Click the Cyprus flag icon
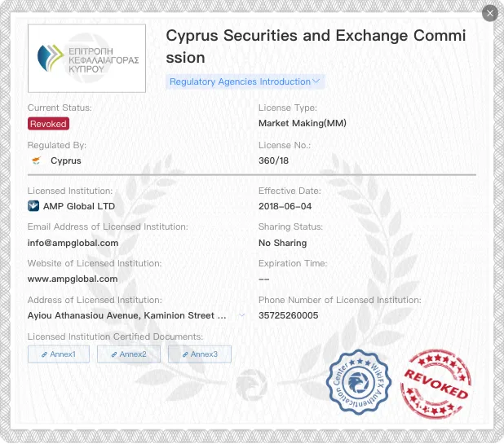 pos(37,160)
